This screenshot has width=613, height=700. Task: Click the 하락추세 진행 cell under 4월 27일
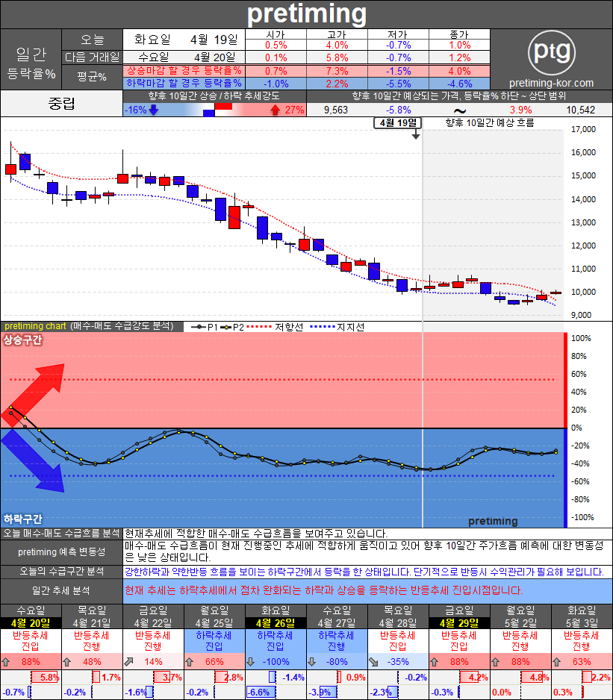(x=337, y=640)
